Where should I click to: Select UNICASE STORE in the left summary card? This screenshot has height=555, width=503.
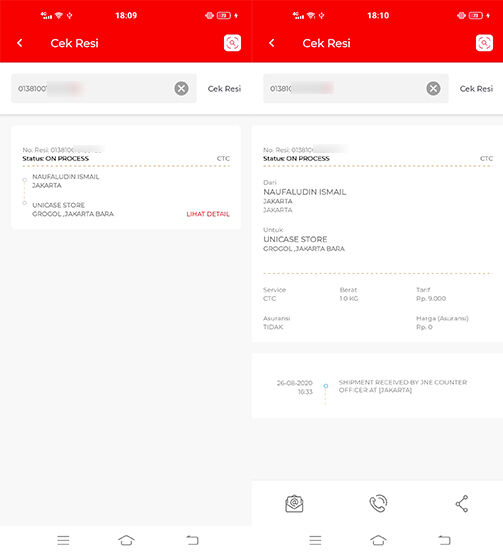pyautogui.click(x=58, y=205)
